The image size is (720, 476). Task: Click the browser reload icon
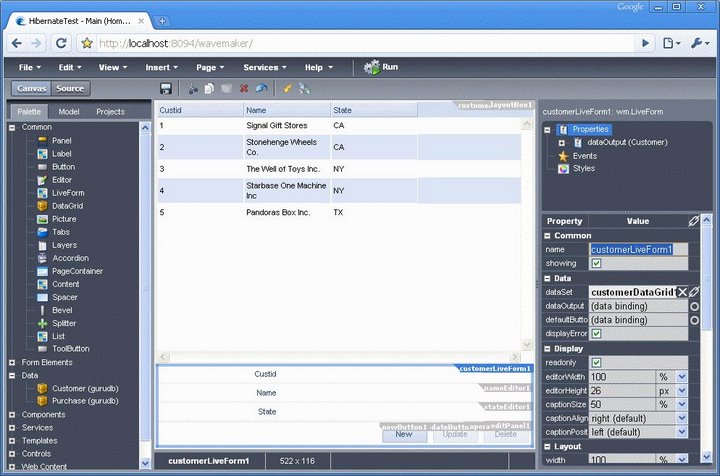61,43
